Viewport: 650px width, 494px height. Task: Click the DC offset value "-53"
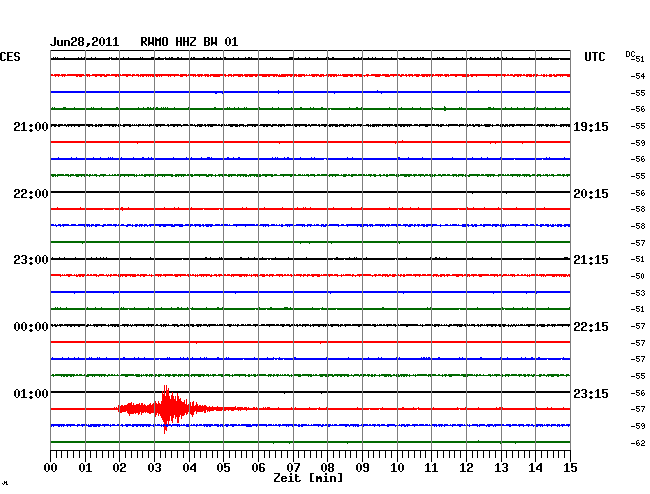point(638,293)
